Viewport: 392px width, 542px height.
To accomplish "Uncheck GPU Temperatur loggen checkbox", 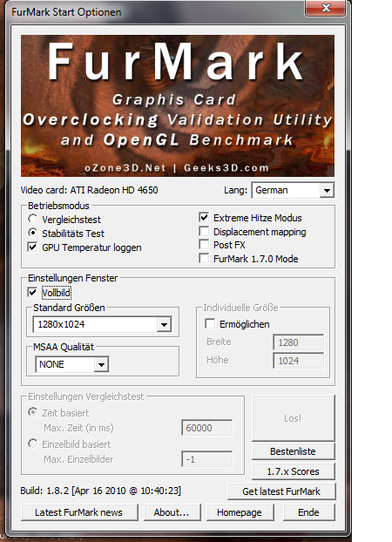I will (x=32, y=247).
